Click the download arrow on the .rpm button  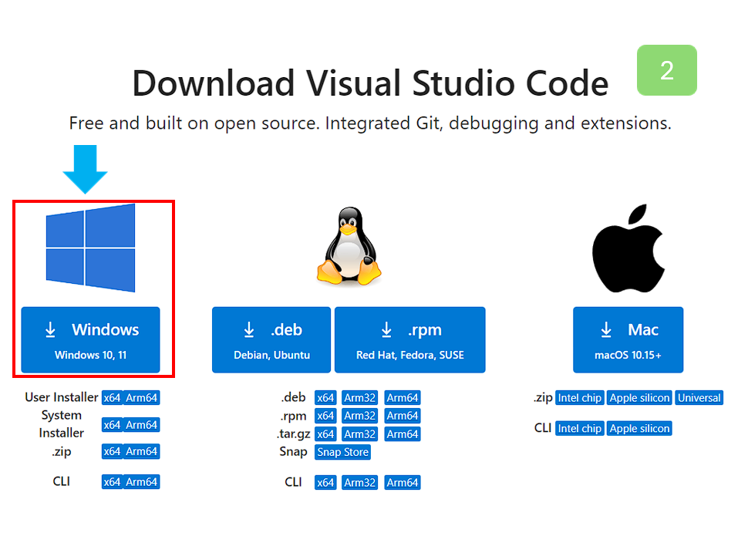[386, 329]
